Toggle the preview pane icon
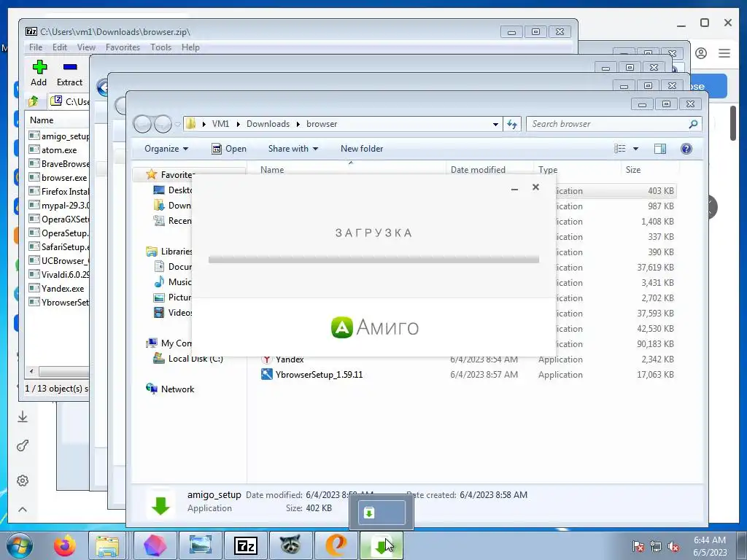The image size is (747, 560). pos(659,149)
